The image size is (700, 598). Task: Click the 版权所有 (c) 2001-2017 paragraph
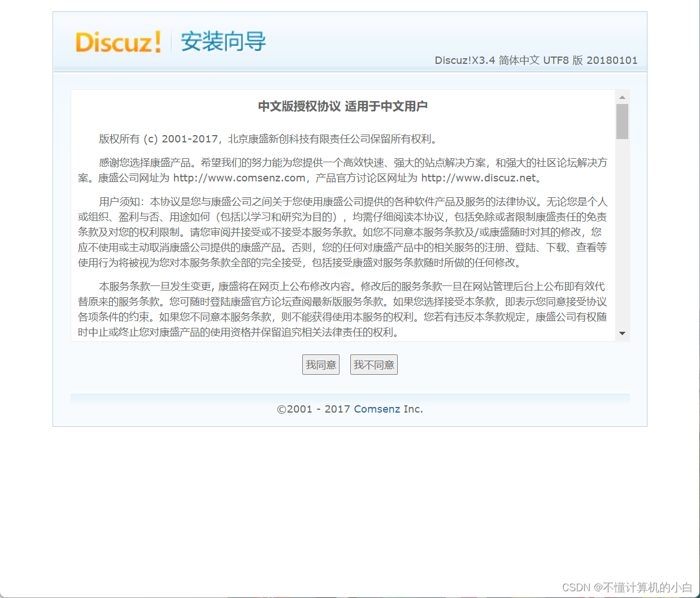pyautogui.click(x=268, y=139)
